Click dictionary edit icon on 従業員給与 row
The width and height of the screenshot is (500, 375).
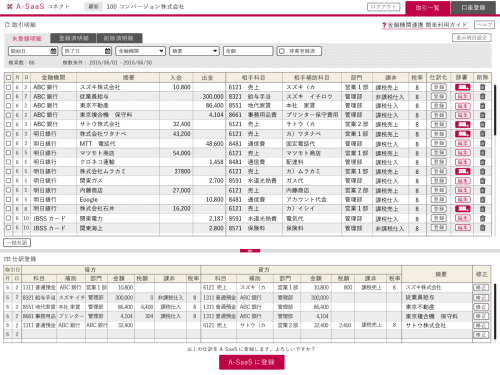pyautogui.click(x=463, y=97)
